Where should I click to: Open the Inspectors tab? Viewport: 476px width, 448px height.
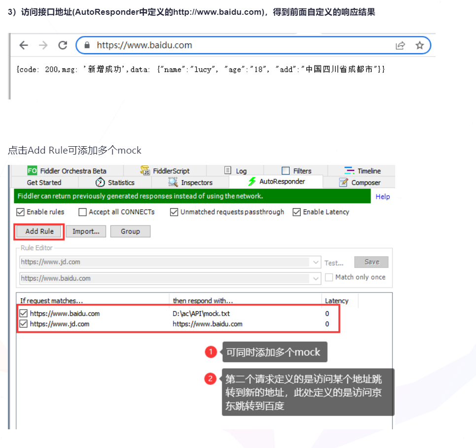190,183
